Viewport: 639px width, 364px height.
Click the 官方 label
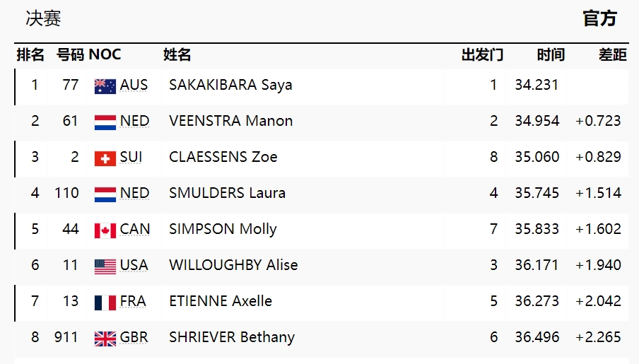(599, 19)
